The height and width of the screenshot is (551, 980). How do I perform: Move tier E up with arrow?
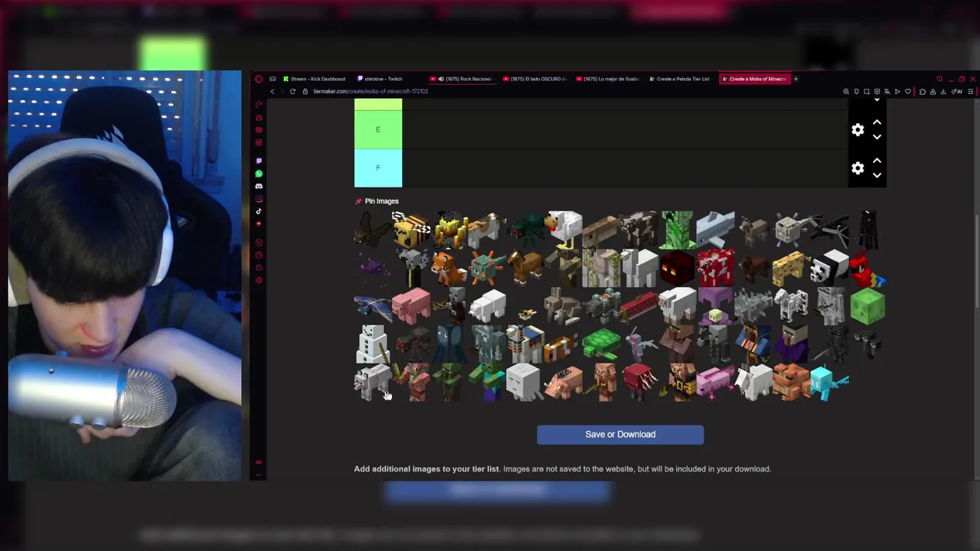pyautogui.click(x=877, y=122)
